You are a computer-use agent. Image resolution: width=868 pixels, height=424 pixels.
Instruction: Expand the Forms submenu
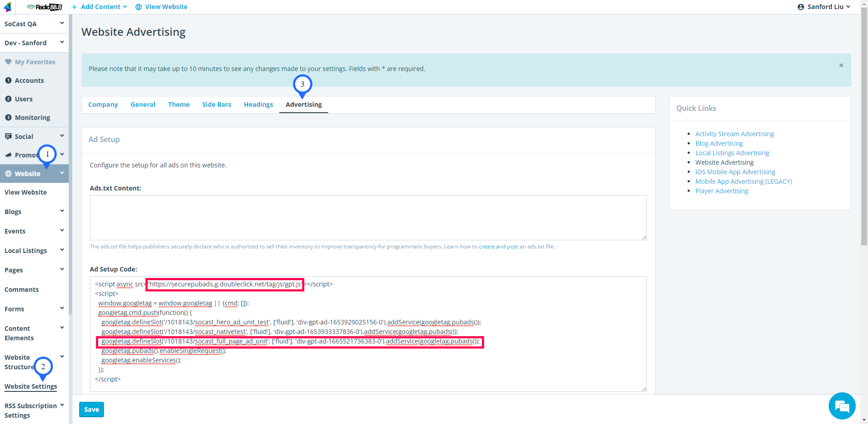[62, 308]
